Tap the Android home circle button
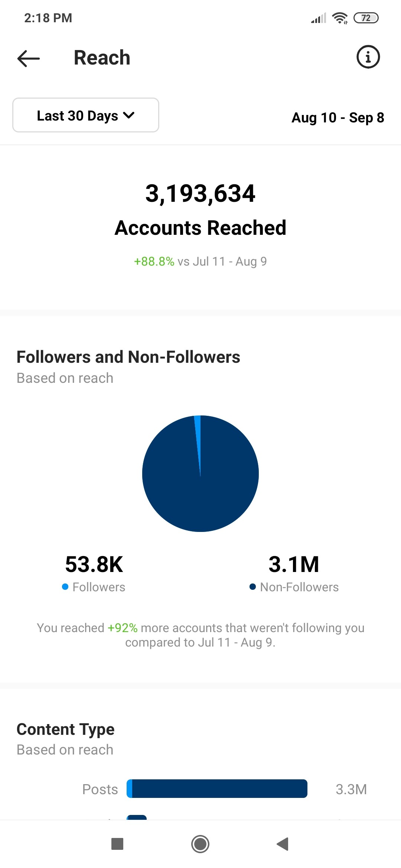 pyautogui.click(x=200, y=844)
